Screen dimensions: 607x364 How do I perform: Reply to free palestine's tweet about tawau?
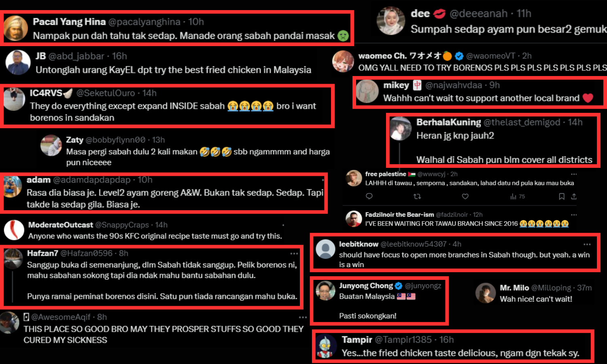pos(369,197)
